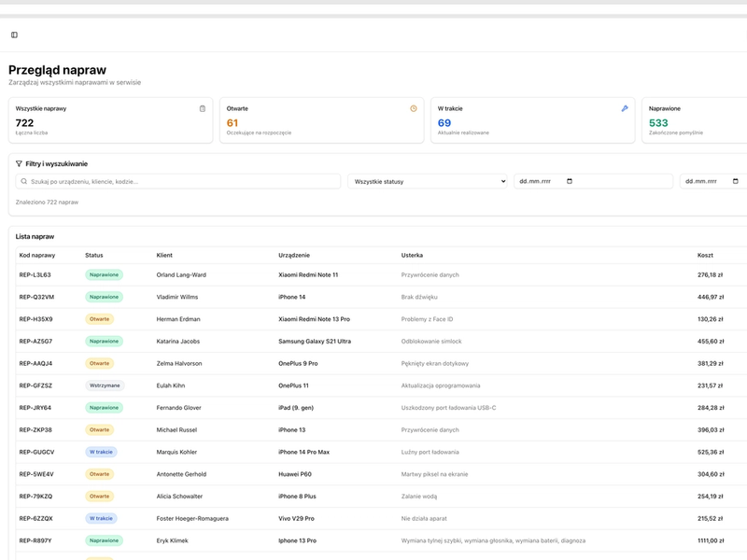Click fault Martwy piksel na ekranie

pos(434,474)
